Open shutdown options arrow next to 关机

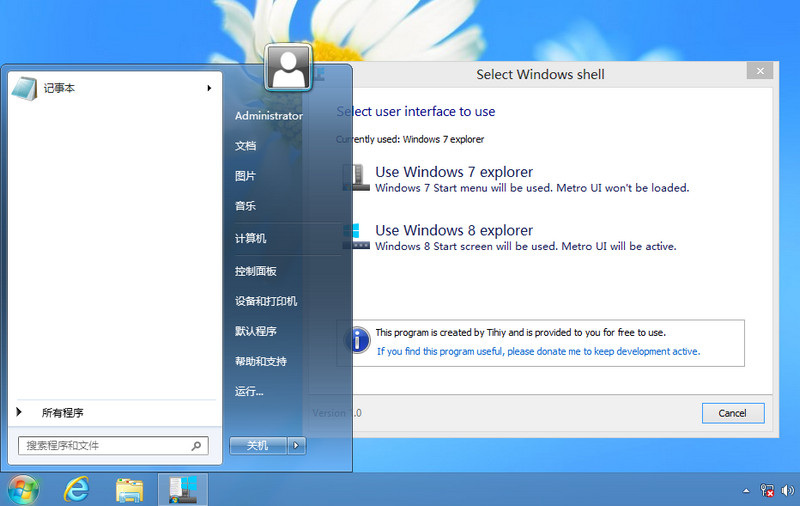[x=296, y=445]
